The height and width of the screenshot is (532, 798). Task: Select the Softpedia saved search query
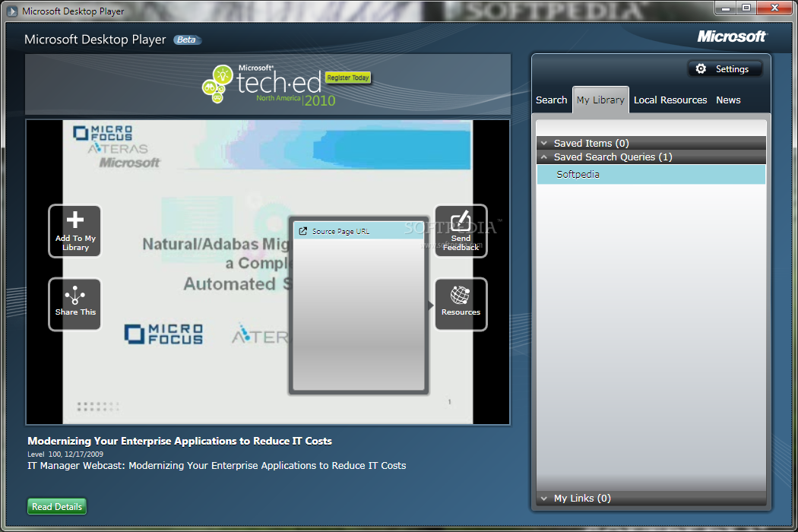coord(651,174)
